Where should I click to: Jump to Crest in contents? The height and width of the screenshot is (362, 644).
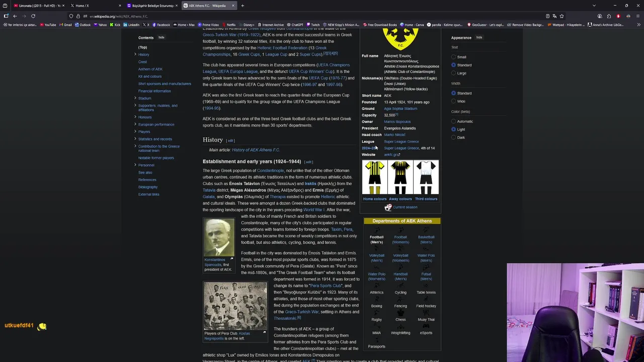click(142, 62)
